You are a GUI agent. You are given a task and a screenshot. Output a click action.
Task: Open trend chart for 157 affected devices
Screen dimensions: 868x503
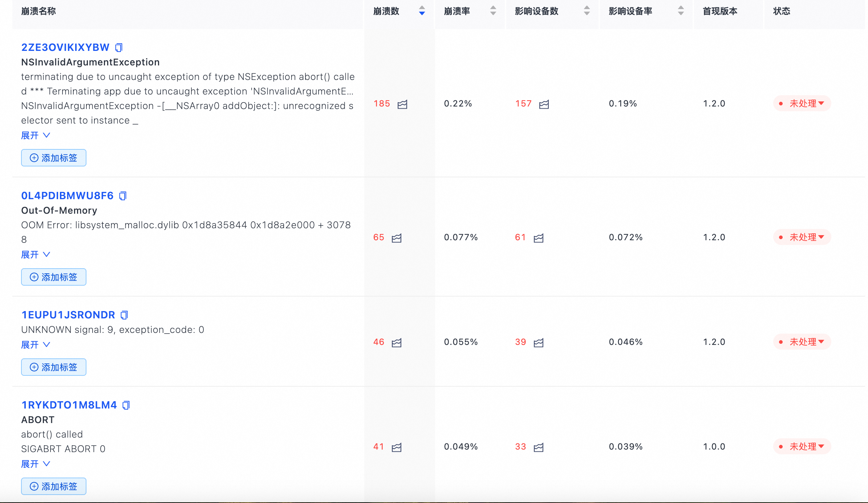tap(544, 104)
